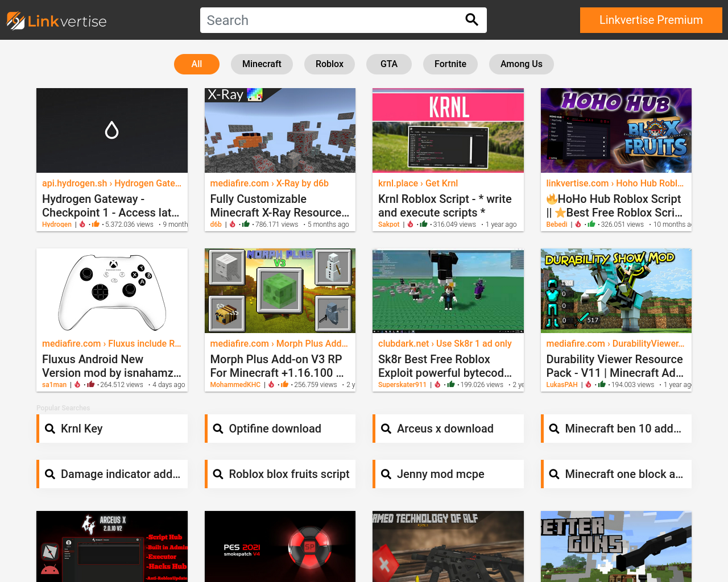Click the search icon beside Arceus x download
Screen dimensions: 728x582
pyautogui.click(x=386, y=429)
